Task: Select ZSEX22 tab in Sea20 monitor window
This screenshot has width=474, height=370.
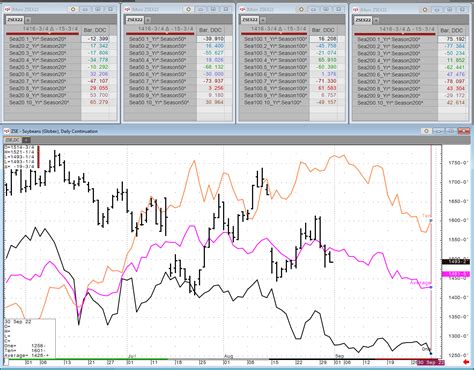Action: click(x=15, y=20)
